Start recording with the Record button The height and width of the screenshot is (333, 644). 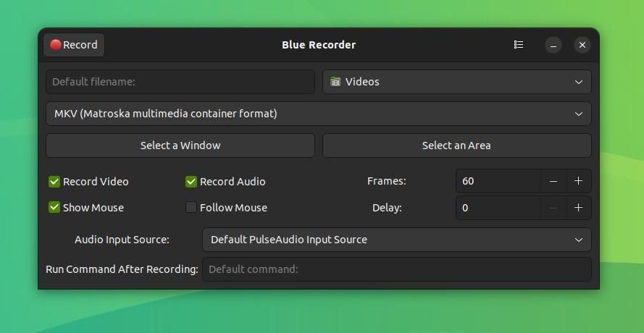[x=74, y=45]
